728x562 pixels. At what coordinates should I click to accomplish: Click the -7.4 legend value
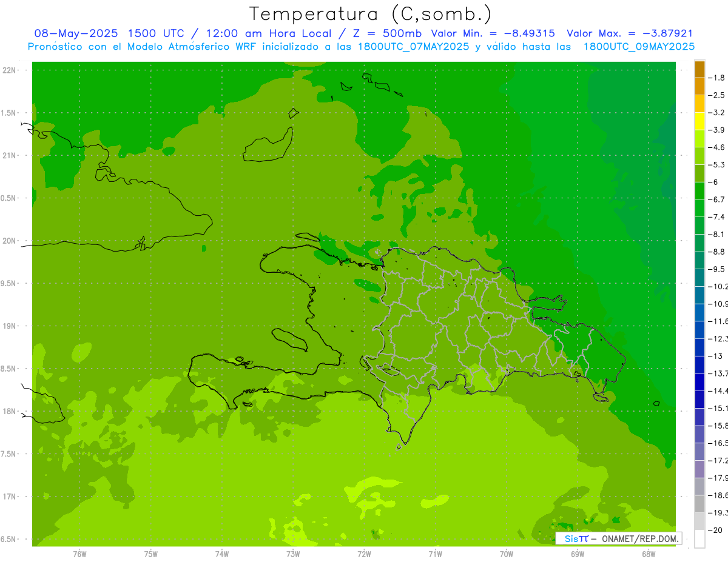point(716,217)
